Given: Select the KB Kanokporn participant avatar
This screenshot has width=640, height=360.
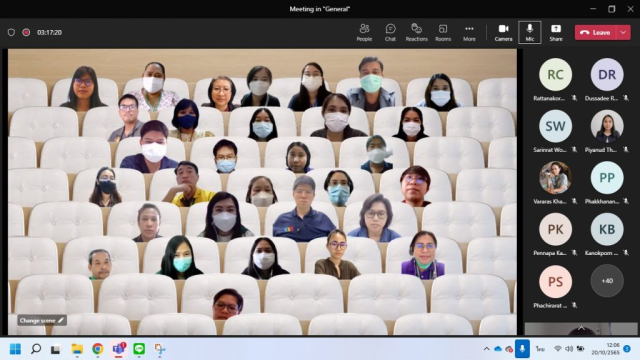Looking at the screenshot, I should 607,229.
